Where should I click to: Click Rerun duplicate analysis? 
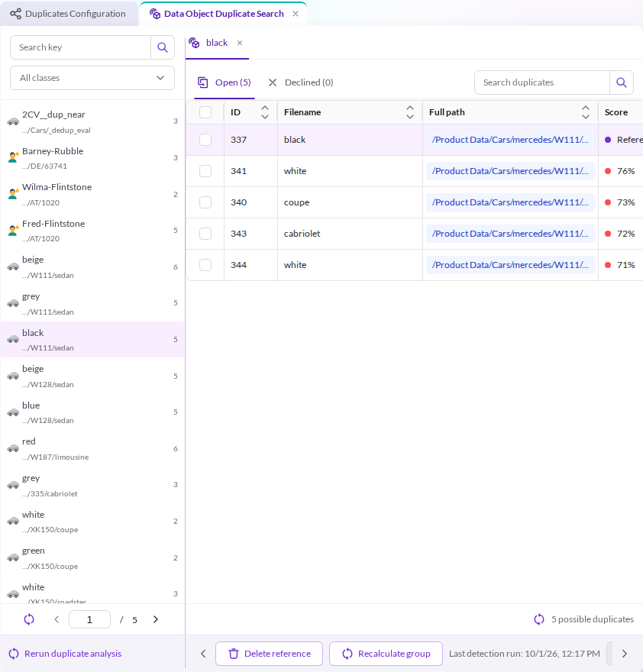[x=65, y=654]
